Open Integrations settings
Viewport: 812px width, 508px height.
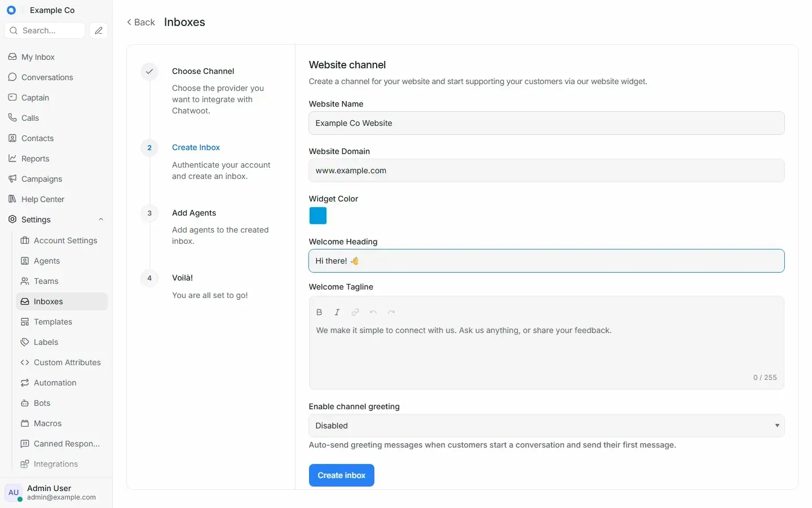(x=62, y=464)
